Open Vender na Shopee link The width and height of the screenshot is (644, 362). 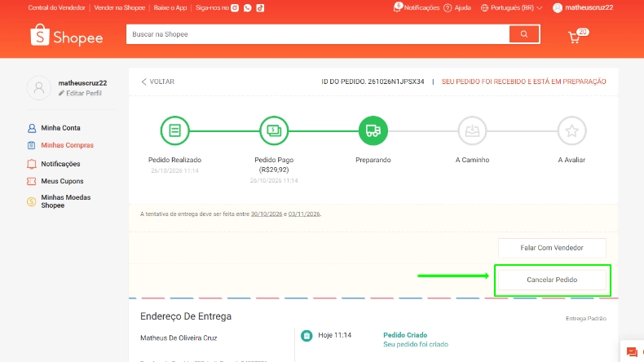point(120,8)
